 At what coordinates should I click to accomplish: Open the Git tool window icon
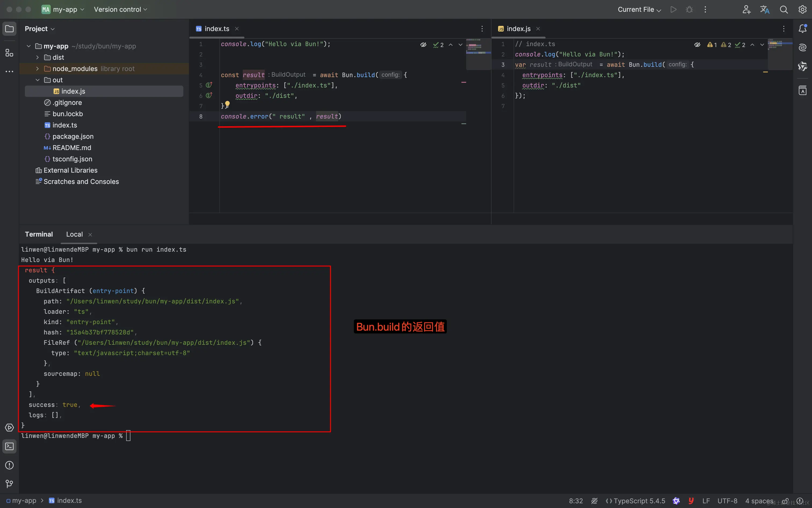click(x=9, y=484)
